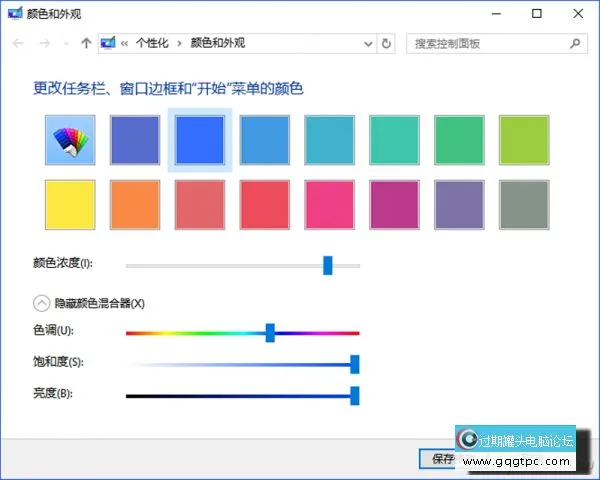Select the lavender purple color swatch
The height and width of the screenshot is (480, 600).
tap(459, 205)
